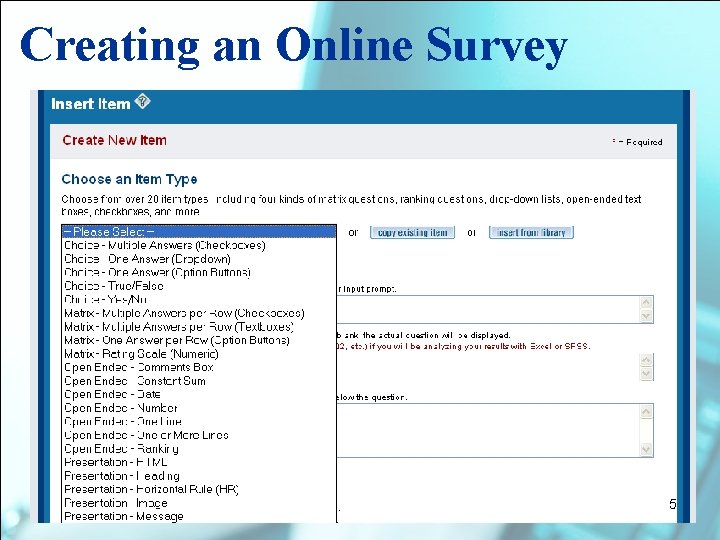Viewport: 720px width, 540px height.
Task: Pick 'Presentation - Message' item type
Action: tap(199, 516)
